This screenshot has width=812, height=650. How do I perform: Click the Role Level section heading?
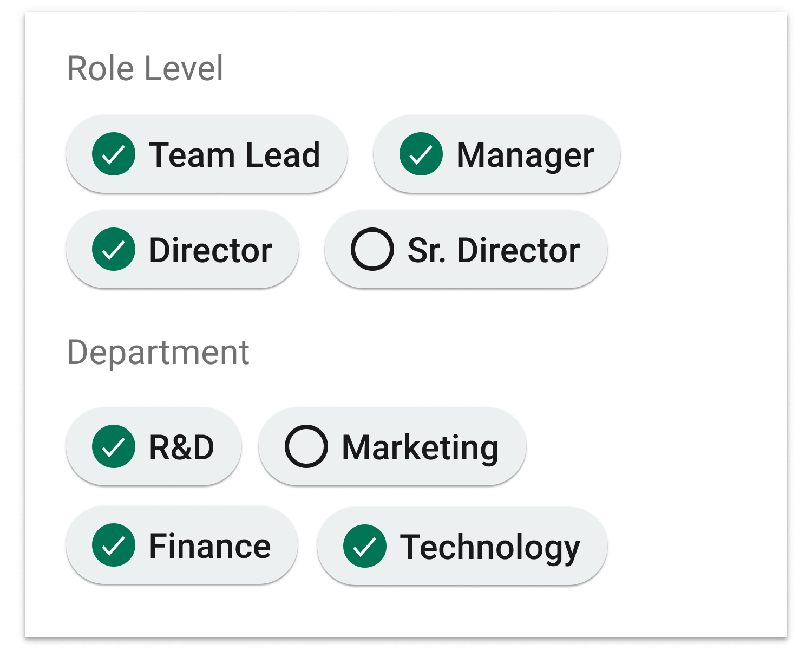point(145,69)
